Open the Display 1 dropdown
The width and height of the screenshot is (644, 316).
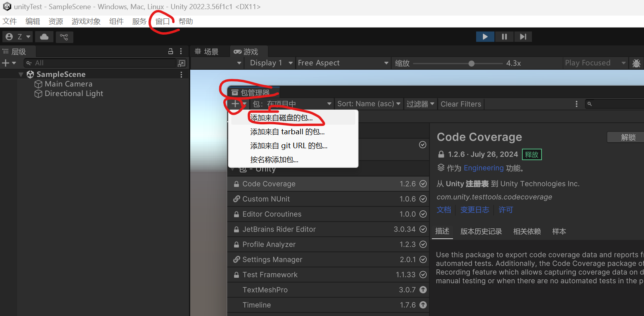click(271, 63)
